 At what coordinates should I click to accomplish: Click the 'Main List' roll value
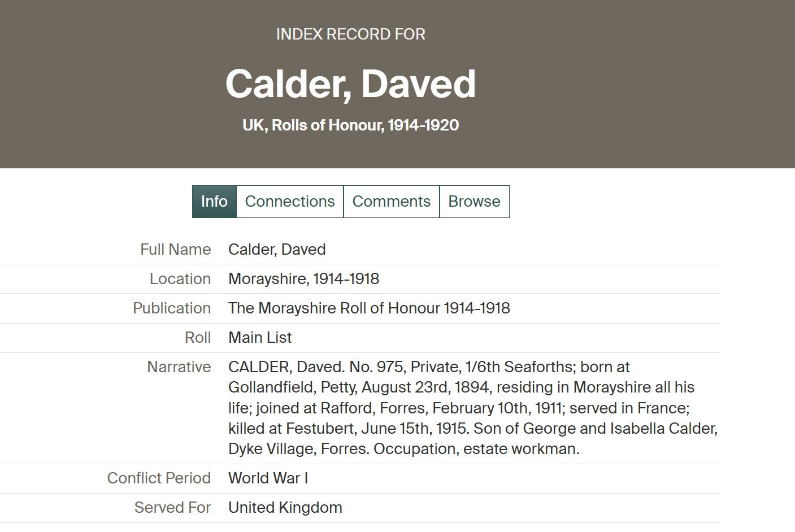pos(260,338)
